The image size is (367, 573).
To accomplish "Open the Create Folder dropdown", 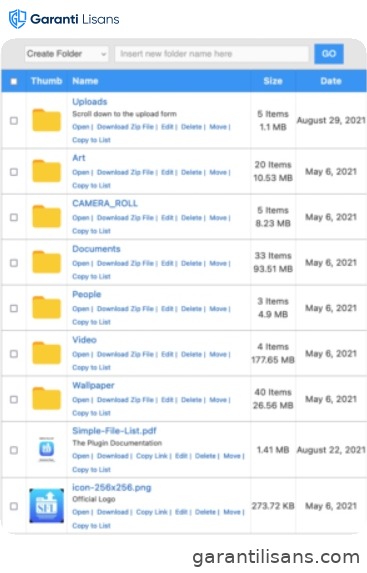I will (67, 54).
